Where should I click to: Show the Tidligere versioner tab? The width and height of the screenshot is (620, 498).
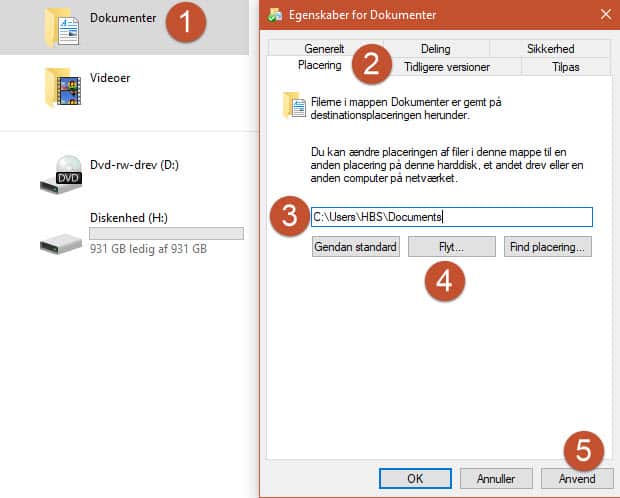click(447, 66)
